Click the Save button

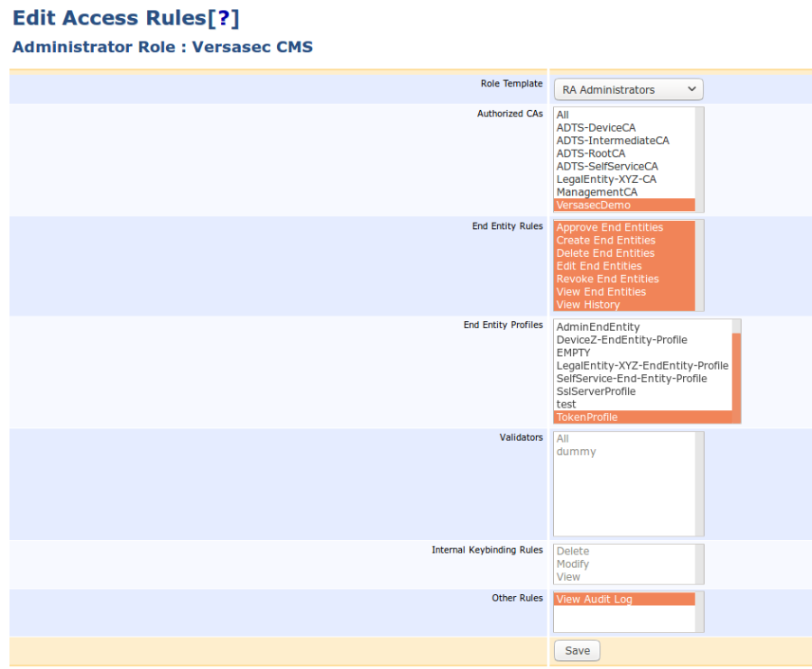tap(577, 650)
